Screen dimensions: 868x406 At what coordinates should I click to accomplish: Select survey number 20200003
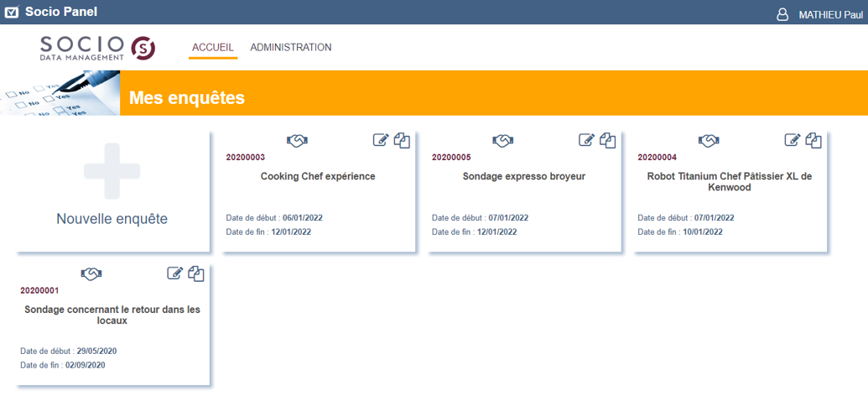click(x=246, y=158)
